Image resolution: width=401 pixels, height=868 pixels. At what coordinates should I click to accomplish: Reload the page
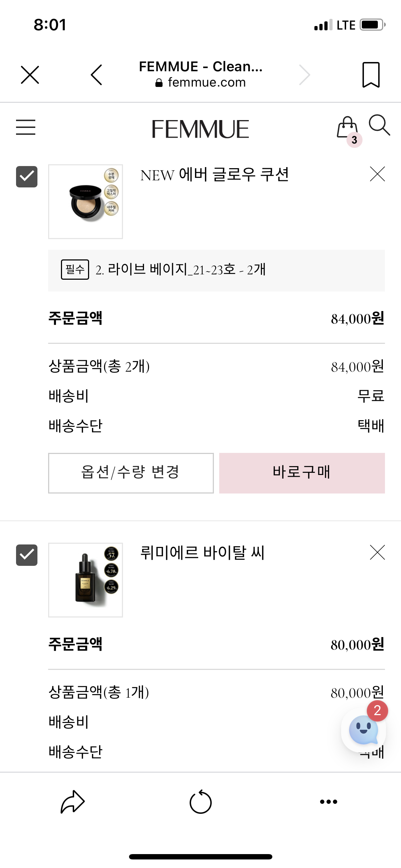click(x=201, y=802)
